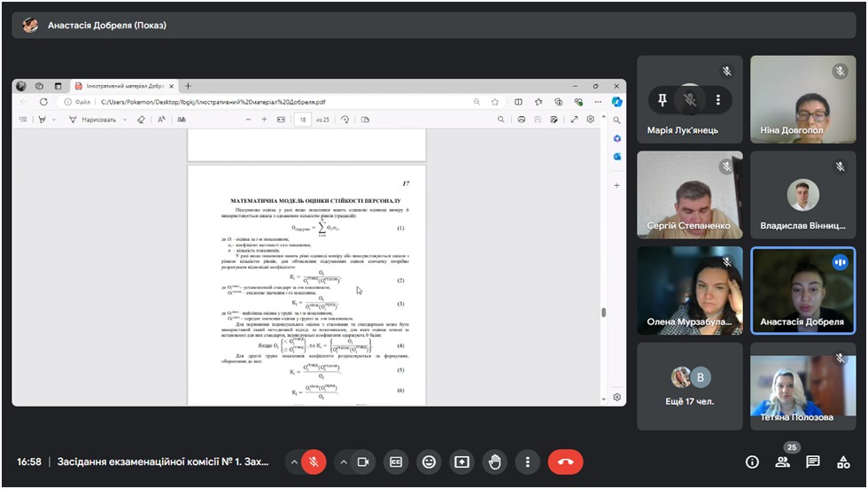
Task: Open more options on Марія Лук'янець tile
Action: tap(718, 100)
